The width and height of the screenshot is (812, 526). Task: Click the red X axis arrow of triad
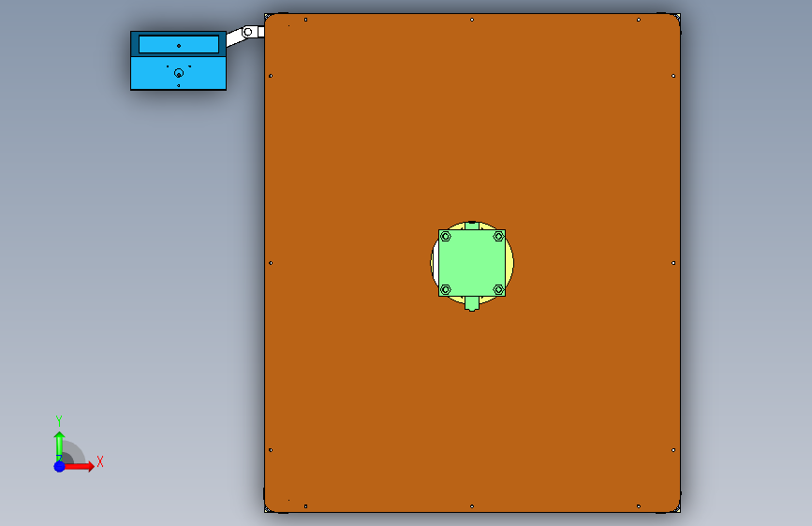tap(80, 466)
